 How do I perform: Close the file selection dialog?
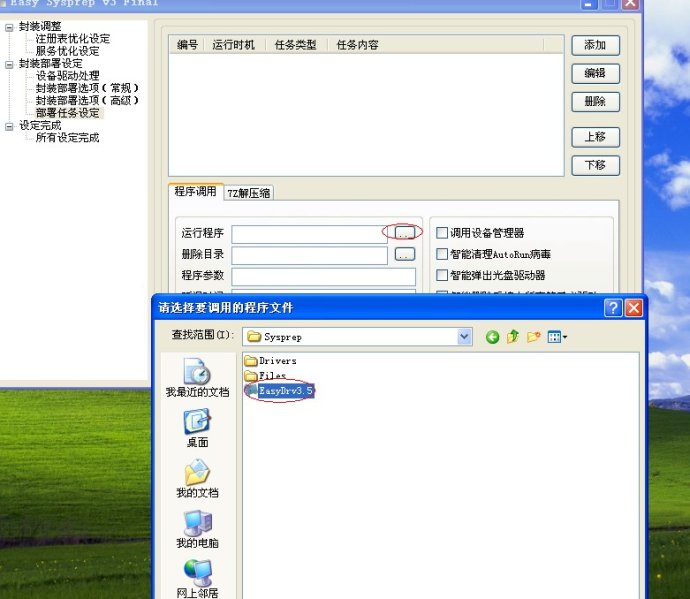tap(634, 308)
